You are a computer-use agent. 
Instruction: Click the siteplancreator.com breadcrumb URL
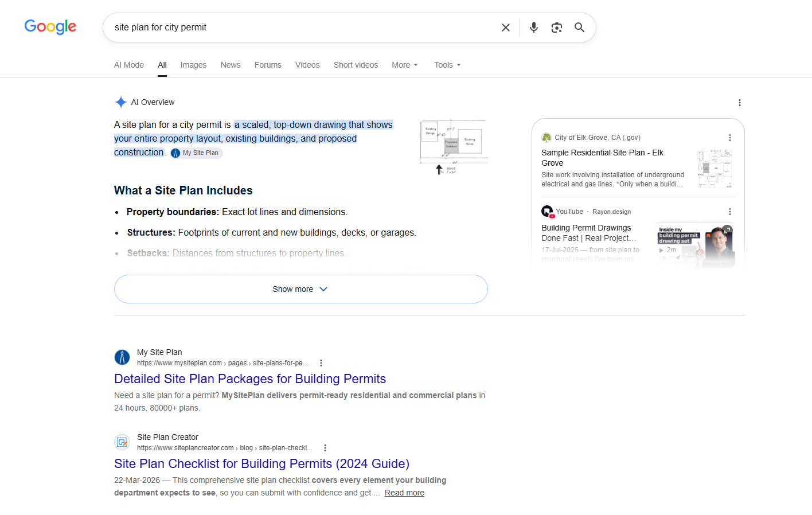click(x=225, y=448)
